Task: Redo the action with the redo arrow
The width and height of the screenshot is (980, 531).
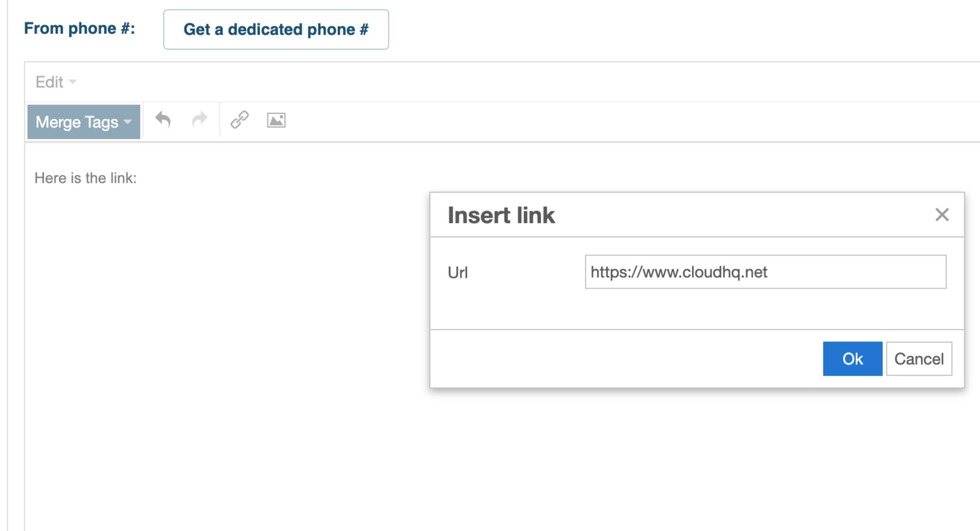Action: coord(199,120)
